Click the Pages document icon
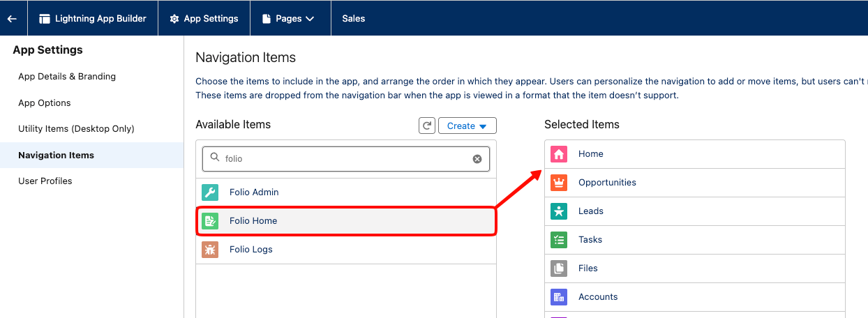The image size is (868, 318). (x=266, y=19)
